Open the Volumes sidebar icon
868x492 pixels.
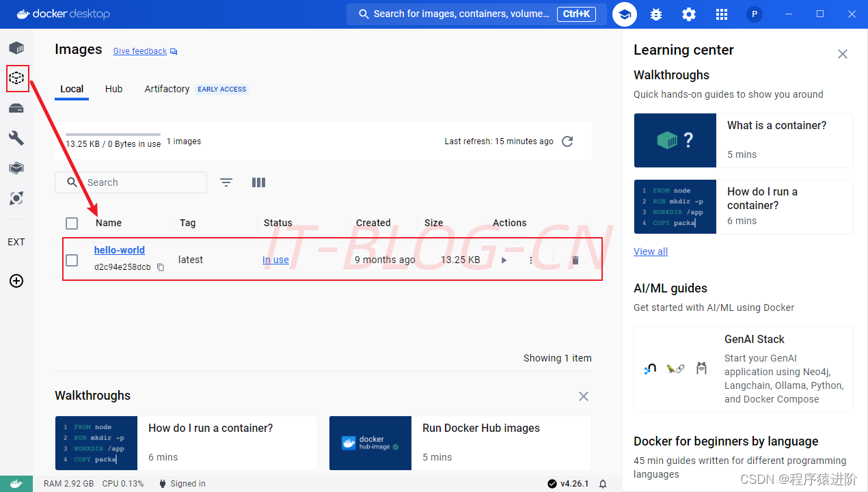pyautogui.click(x=16, y=109)
